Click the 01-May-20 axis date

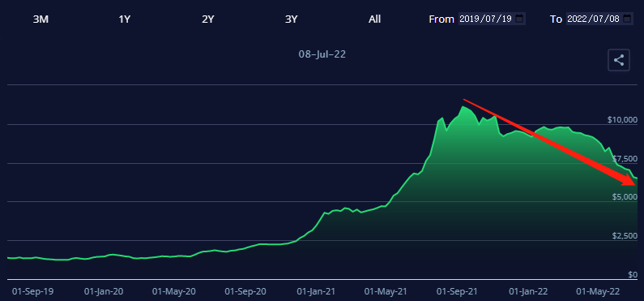pos(173,291)
